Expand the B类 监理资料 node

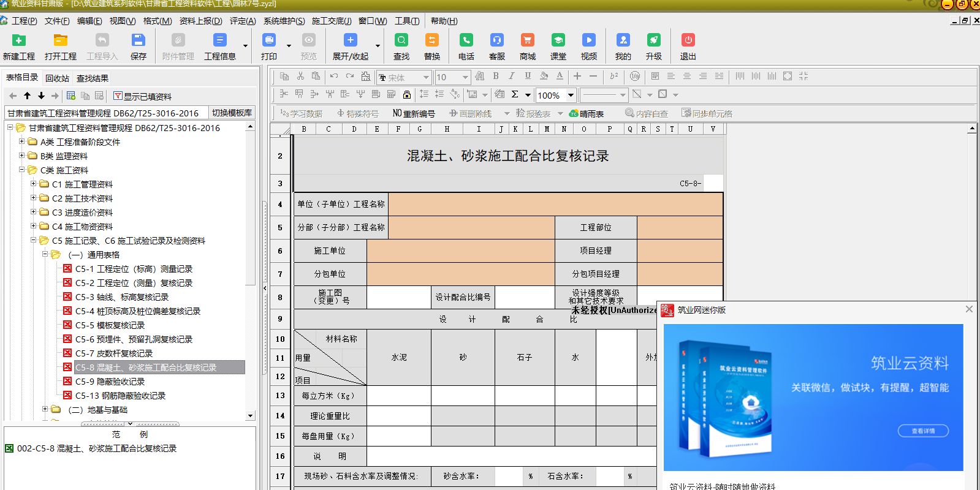(22, 156)
